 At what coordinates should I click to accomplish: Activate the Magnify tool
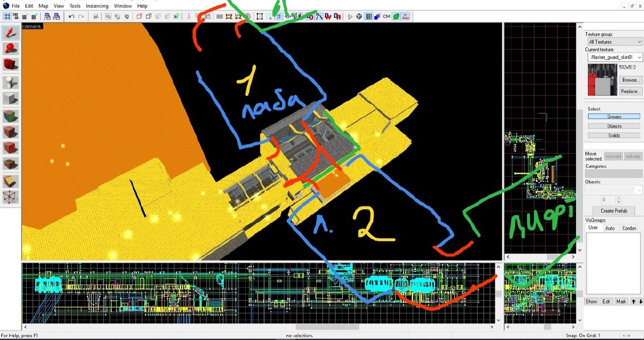(x=10, y=49)
